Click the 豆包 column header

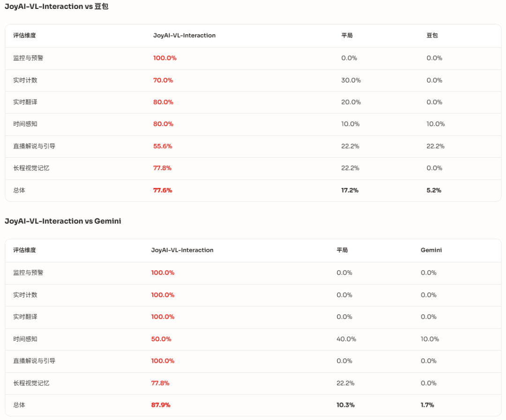pyautogui.click(x=432, y=36)
